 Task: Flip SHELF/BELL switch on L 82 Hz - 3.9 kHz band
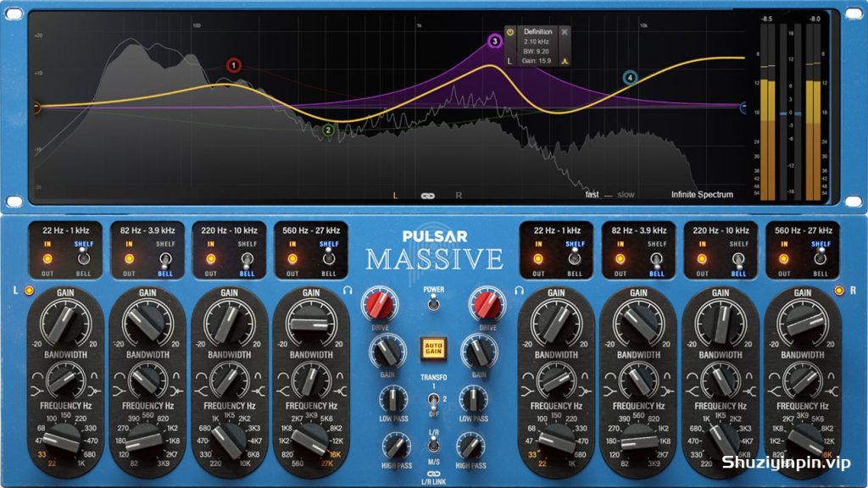[x=165, y=259]
